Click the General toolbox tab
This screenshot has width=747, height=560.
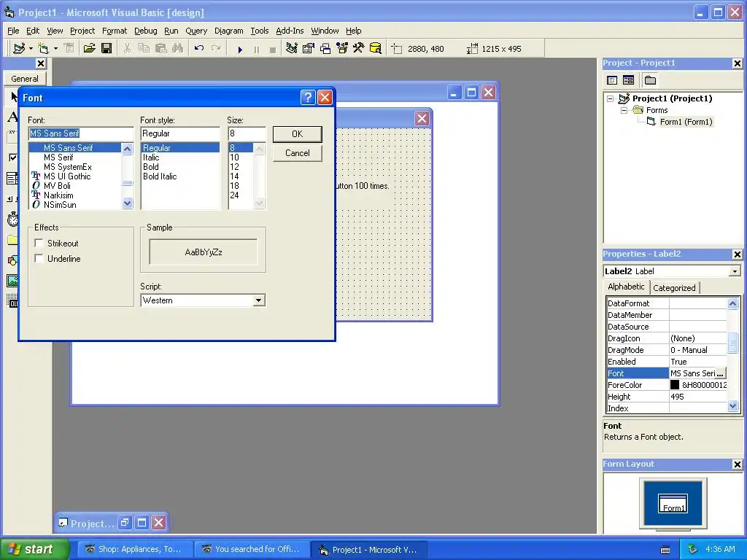pos(25,79)
